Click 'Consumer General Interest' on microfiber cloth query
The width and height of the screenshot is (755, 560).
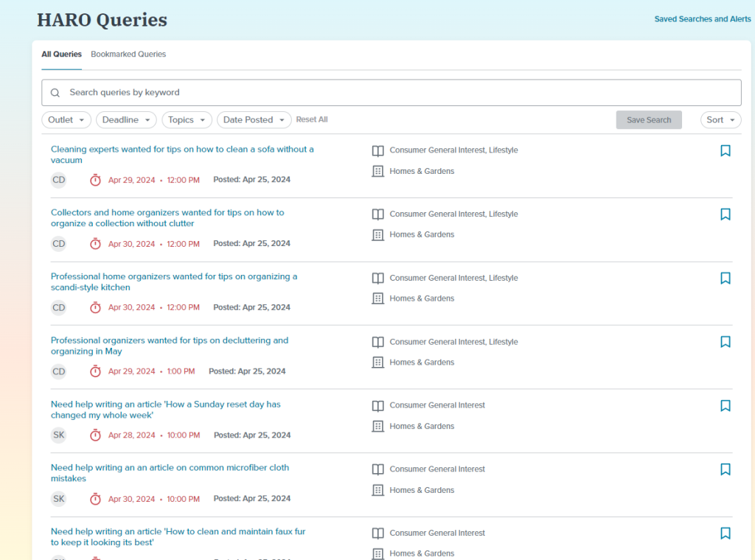(437, 469)
